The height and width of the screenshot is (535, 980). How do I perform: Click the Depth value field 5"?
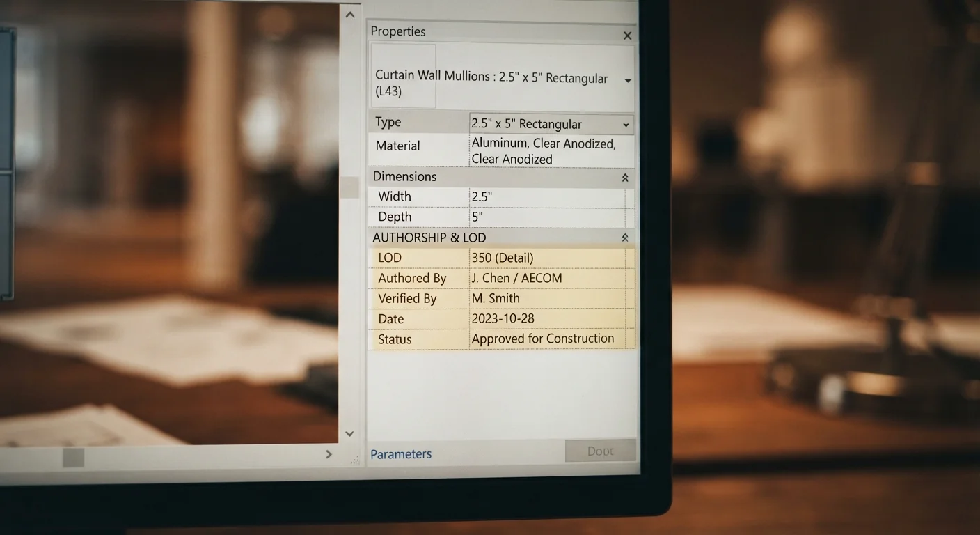click(547, 217)
